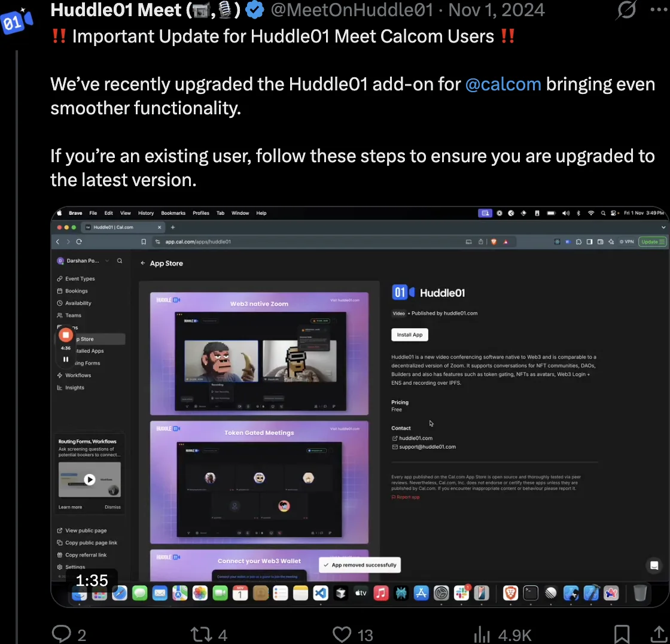Click the Wi-Fi status icon

(x=591, y=213)
